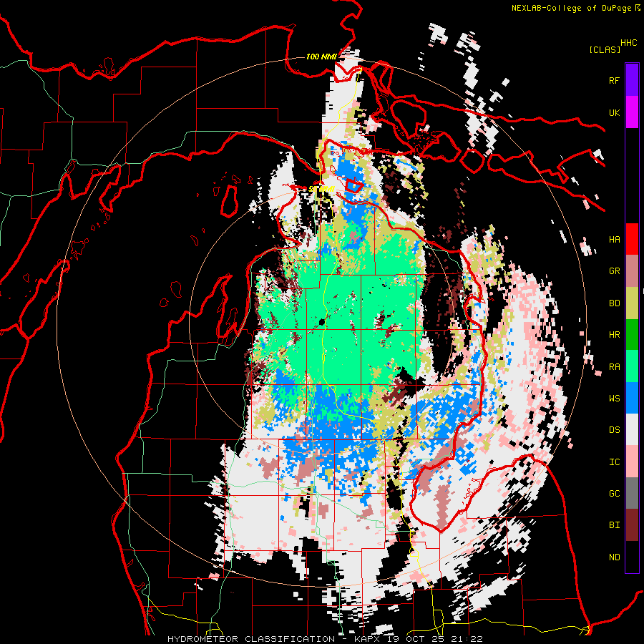This screenshot has width=644, height=644.
Task: Click the WS legend label
Action: tap(614, 399)
